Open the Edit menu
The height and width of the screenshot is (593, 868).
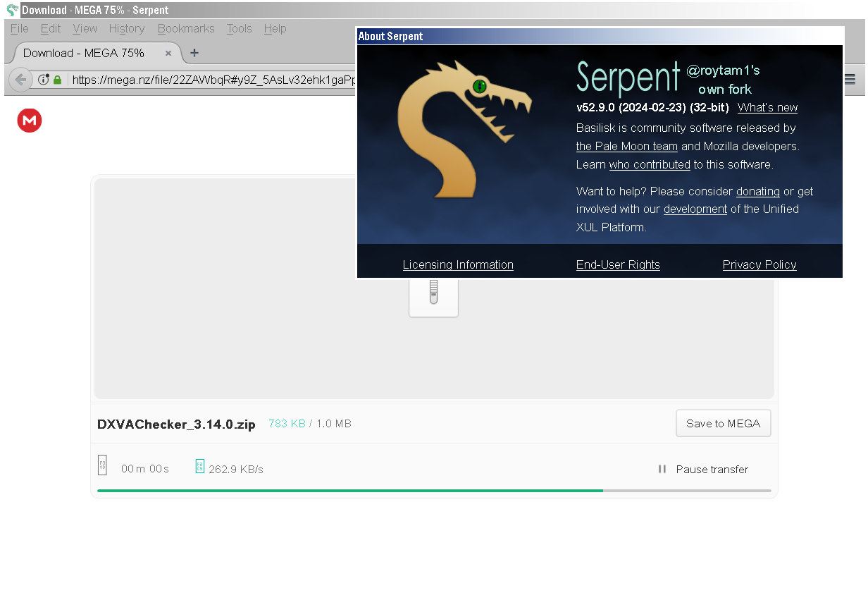(51, 29)
